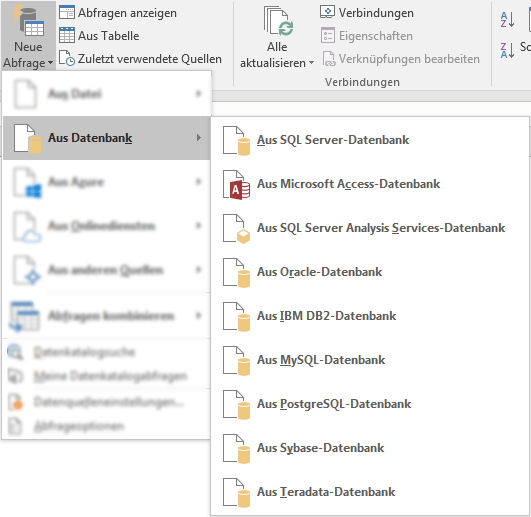Click Verknüpfungen bearbeiten link icon

click(x=328, y=59)
